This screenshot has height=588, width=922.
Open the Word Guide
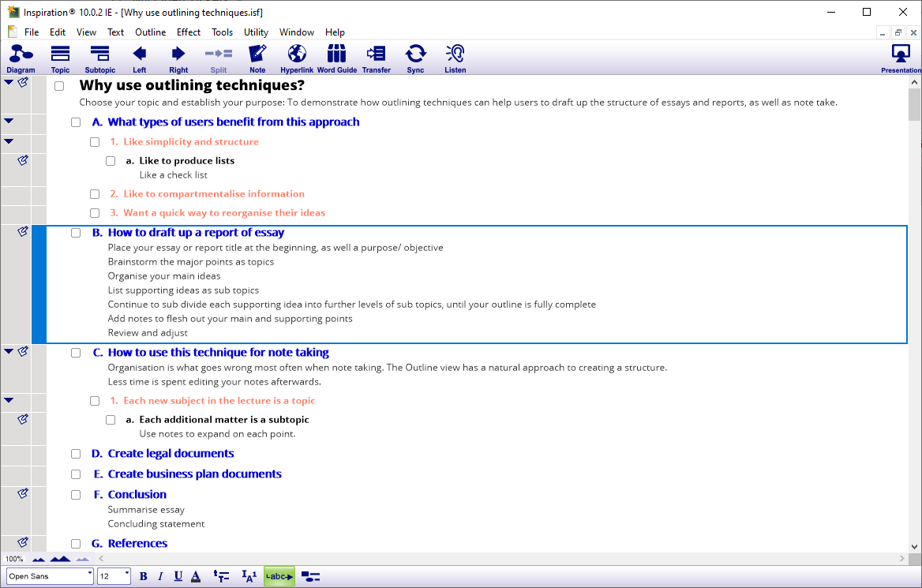pyautogui.click(x=337, y=58)
